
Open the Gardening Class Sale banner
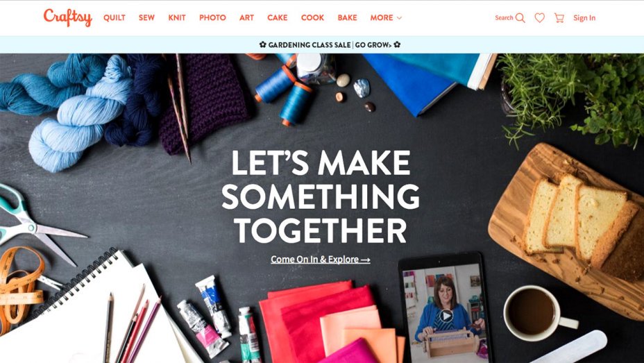[330, 44]
